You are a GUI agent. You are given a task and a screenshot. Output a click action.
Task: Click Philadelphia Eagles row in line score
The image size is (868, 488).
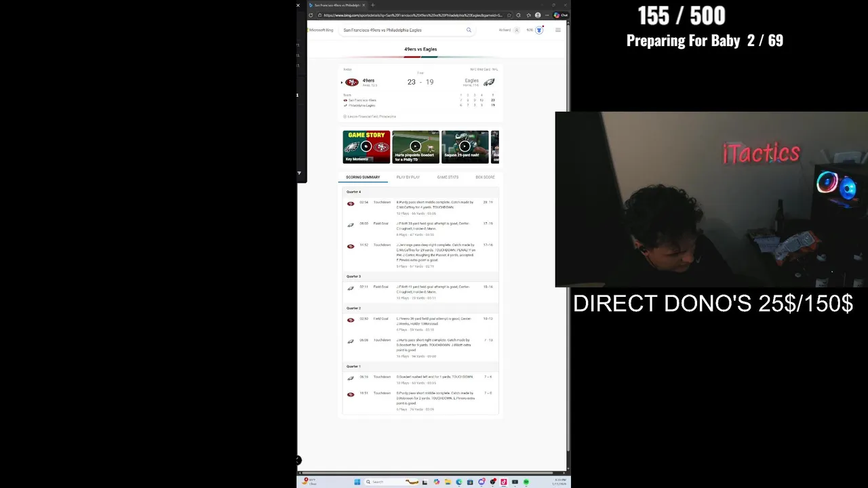(x=419, y=105)
